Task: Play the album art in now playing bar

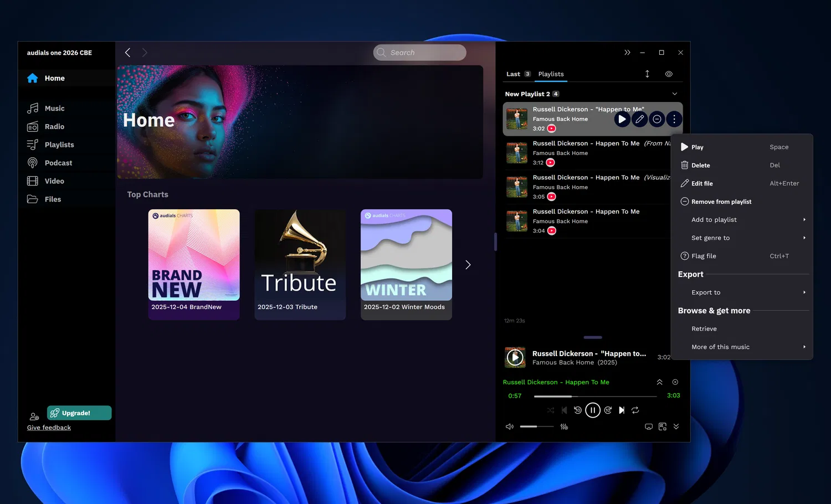Action: point(515,358)
